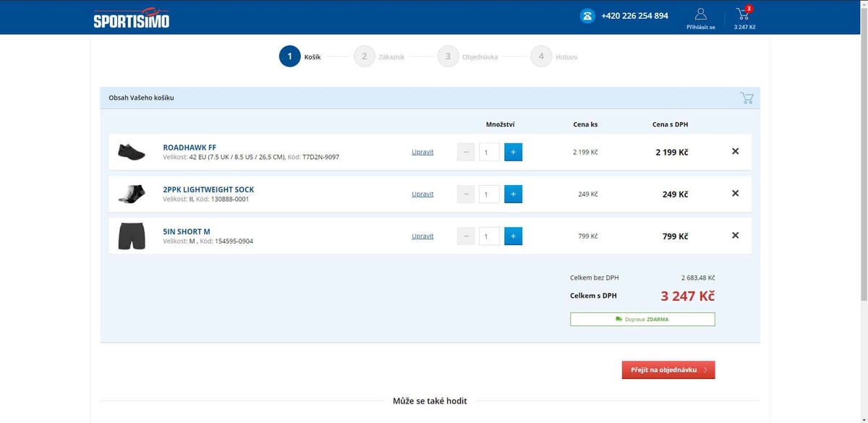The image size is (868, 423).
Task: Select step 4 Hotovo
Action: (554, 56)
